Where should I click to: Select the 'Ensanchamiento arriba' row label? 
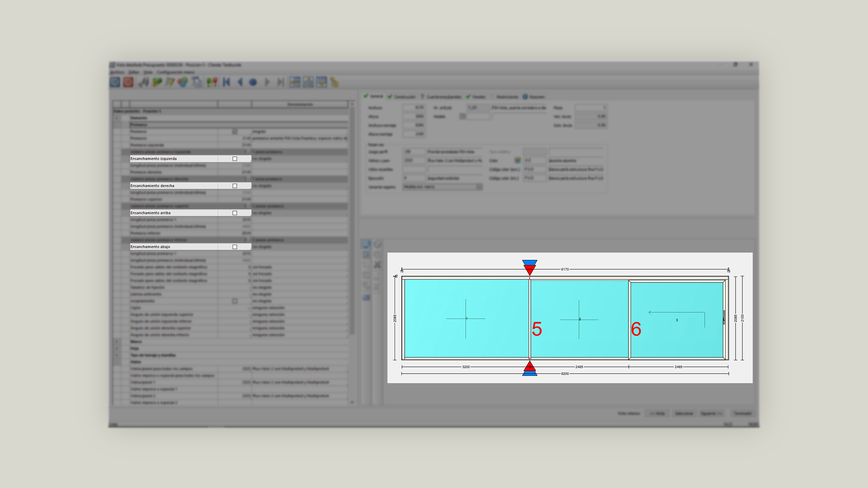click(151, 213)
